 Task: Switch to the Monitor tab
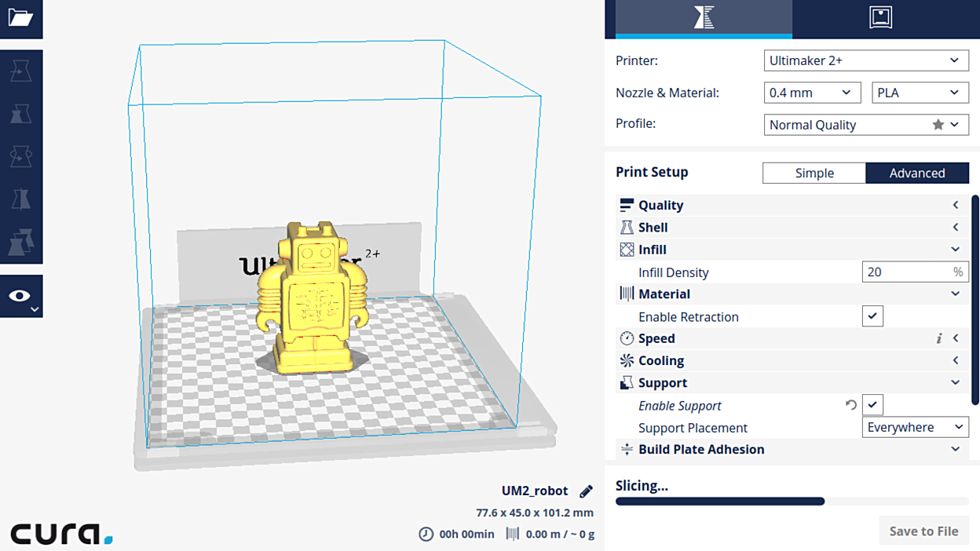click(x=880, y=18)
